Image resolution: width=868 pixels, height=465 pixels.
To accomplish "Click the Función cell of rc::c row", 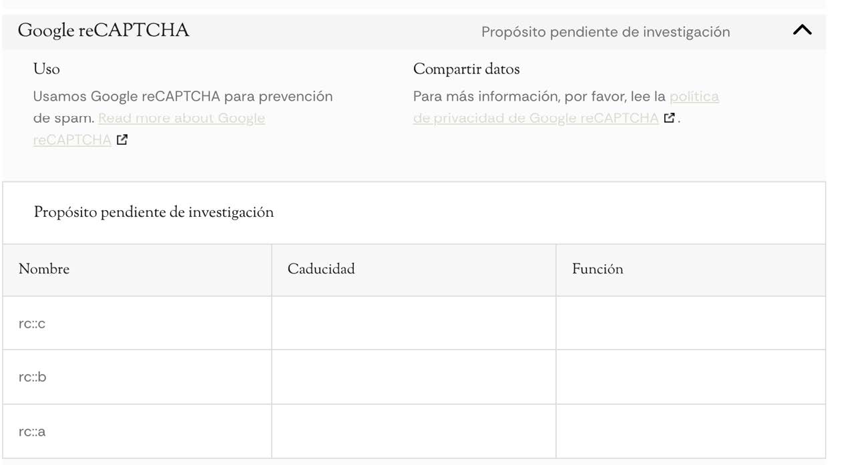I will pyautogui.click(x=690, y=324).
